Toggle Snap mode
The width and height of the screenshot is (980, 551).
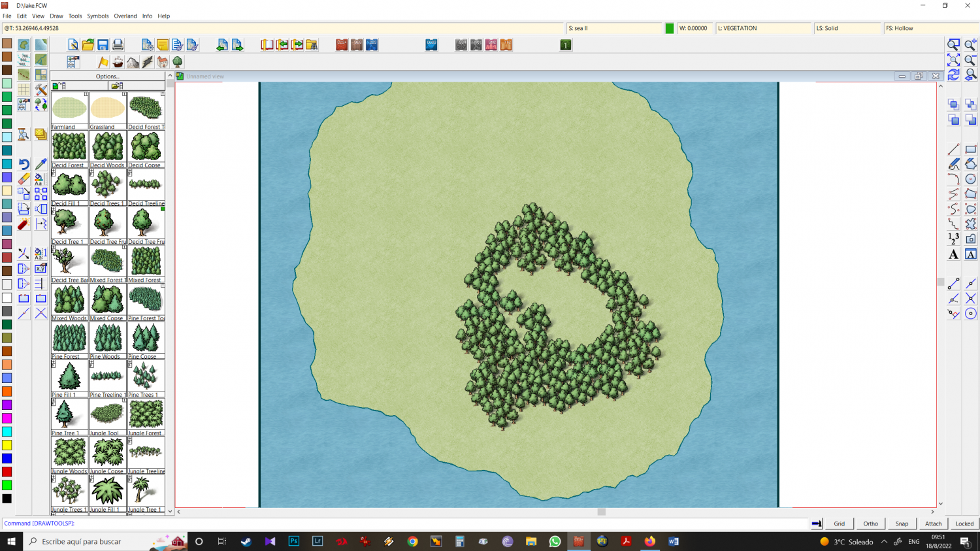click(x=902, y=524)
